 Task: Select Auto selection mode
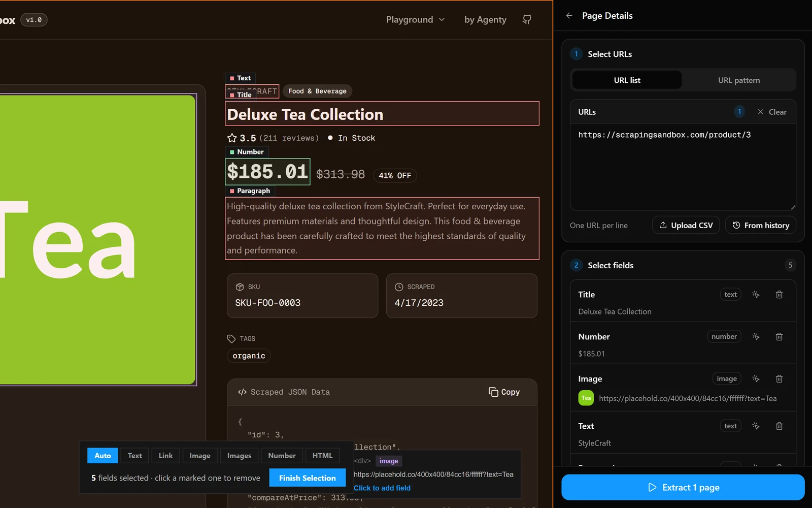tap(103, 456)
